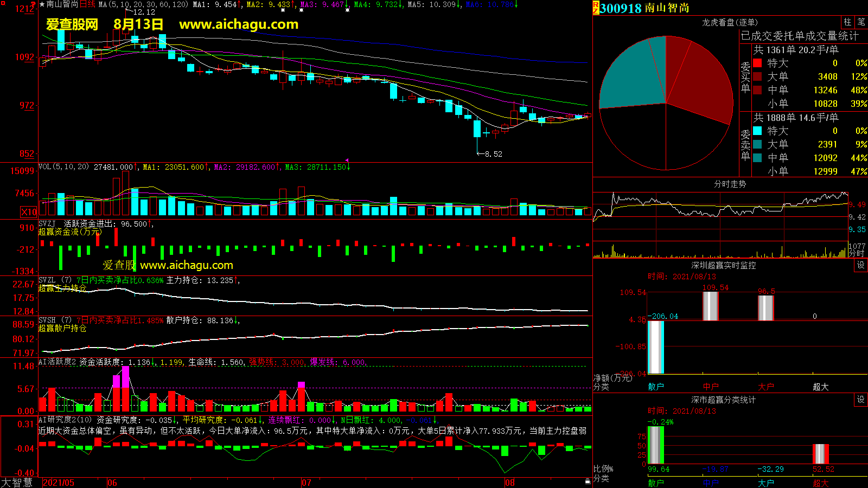This screenshot has width=868, height=488.
Task: Click the lock icon at bottom-right of chart
Action: [x=588, y=481]
